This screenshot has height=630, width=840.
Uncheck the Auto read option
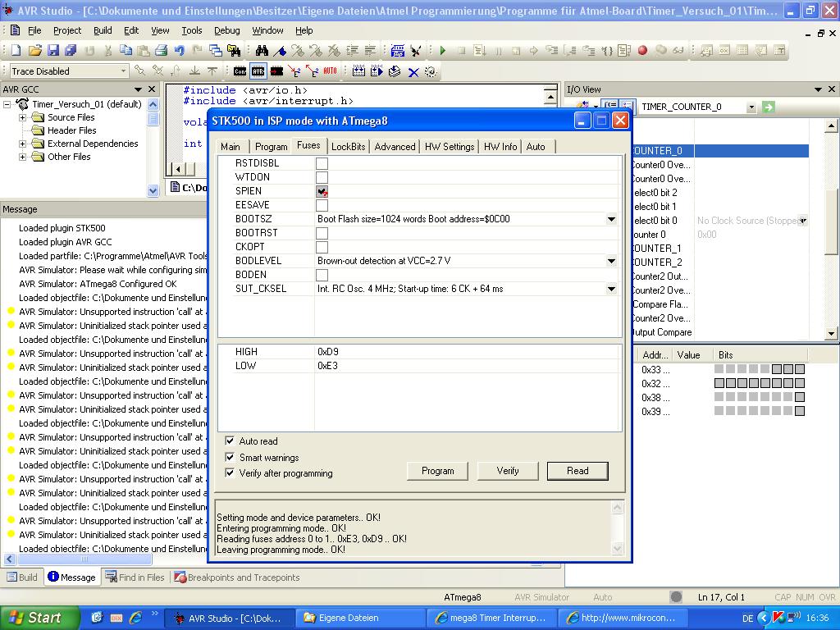click(230, 441)
